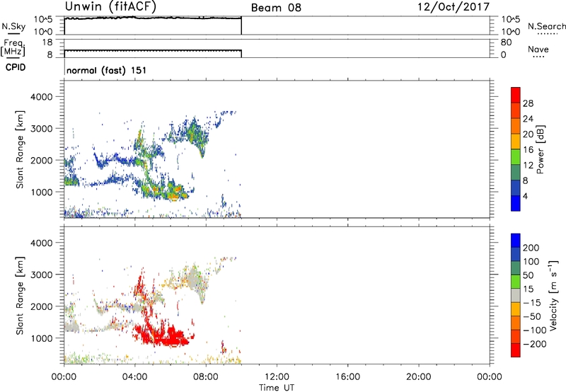Click the '28' label on Power colorbar
The image size is (566, 392).
pyautogui.click(x=528, y=103)
